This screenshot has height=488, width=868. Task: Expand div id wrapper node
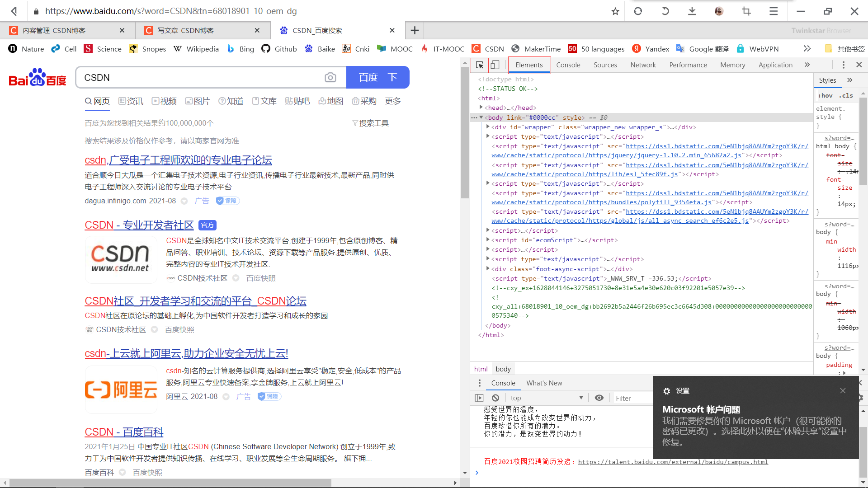point(488,127)
